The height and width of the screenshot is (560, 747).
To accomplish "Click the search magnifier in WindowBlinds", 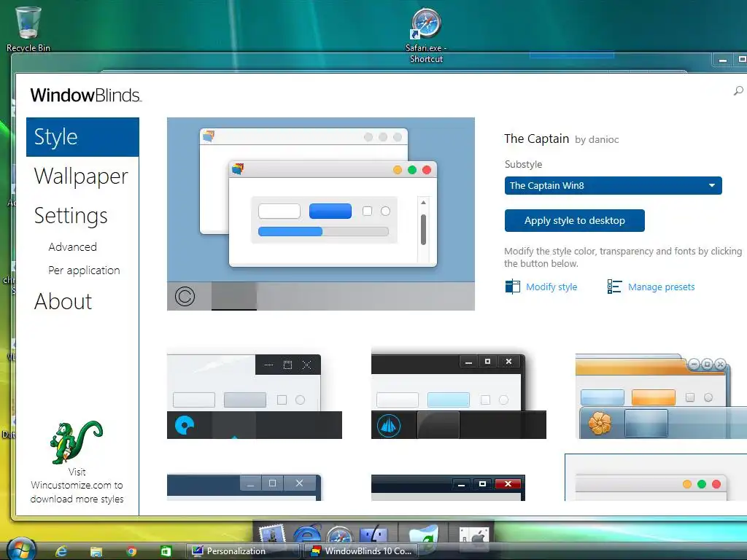I will point(738,90).
